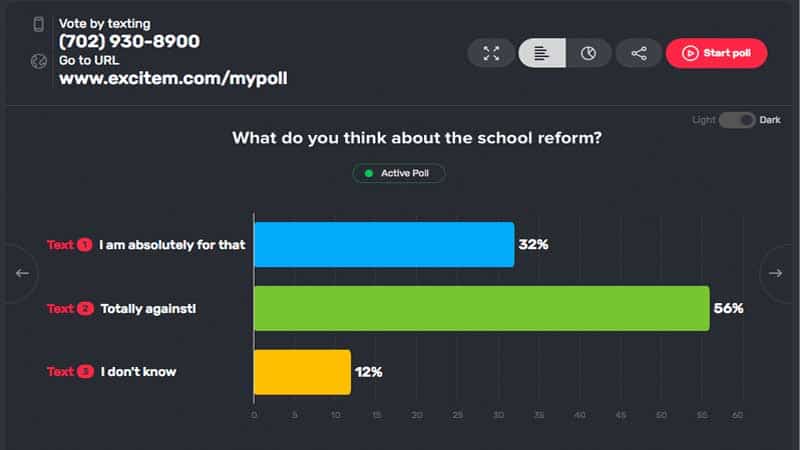Image resolution: width=800 pixels, height=450 pixels.
Task: Select the Light theme label
Action: pyautogui.click(x=704, y=120)
